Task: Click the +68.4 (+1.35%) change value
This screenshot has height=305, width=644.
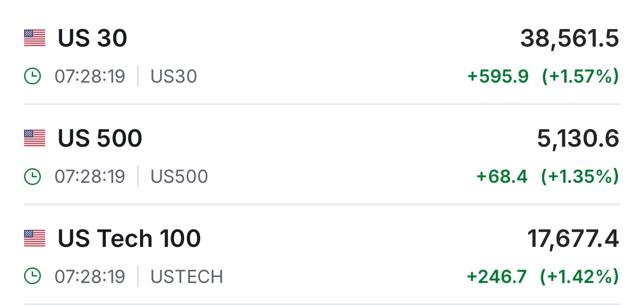Action: pyautogui.click(x=547, y=177)
